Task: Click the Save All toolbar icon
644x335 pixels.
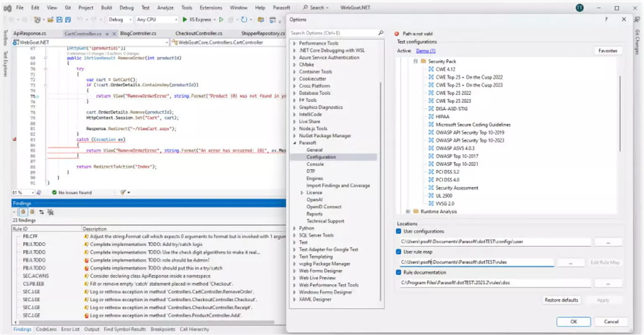Action: (68, 20)
